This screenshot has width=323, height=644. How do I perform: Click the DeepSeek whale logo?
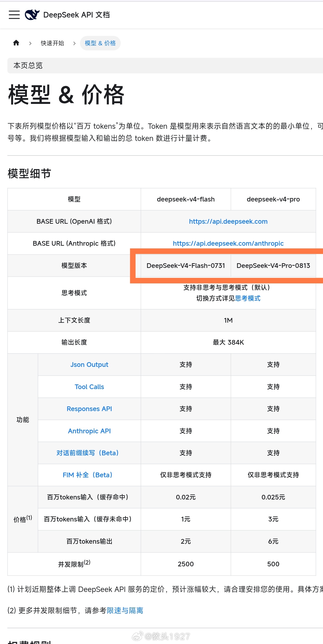[32, 15]
